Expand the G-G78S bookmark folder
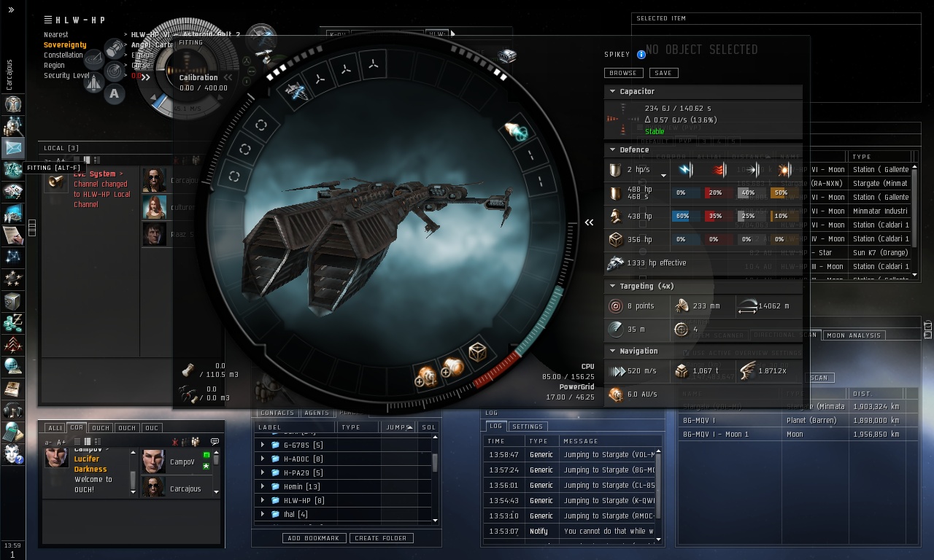Image resolution: width=934 pixels, height=560 pixels. coord(263,445)
